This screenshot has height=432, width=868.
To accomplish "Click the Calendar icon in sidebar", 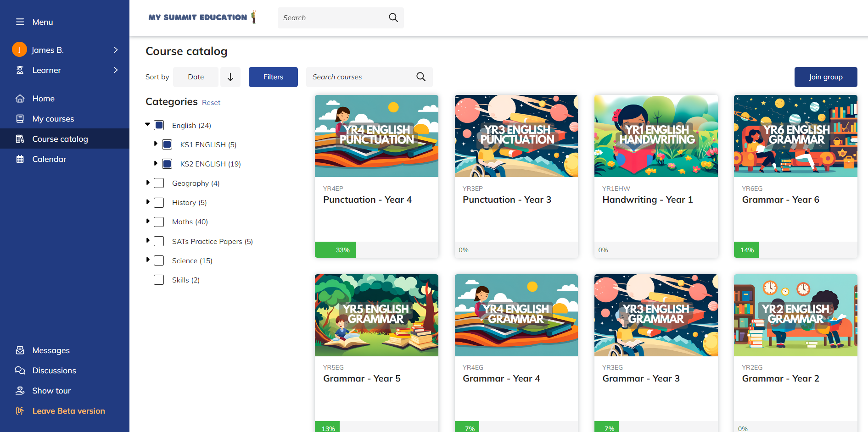I will pyautogui.click(x=20, y=159).
